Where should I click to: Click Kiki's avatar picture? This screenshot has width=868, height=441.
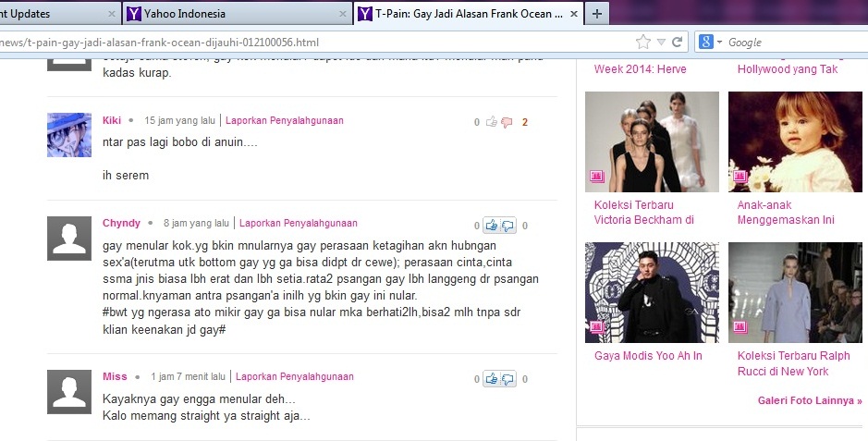pos(69,135)
